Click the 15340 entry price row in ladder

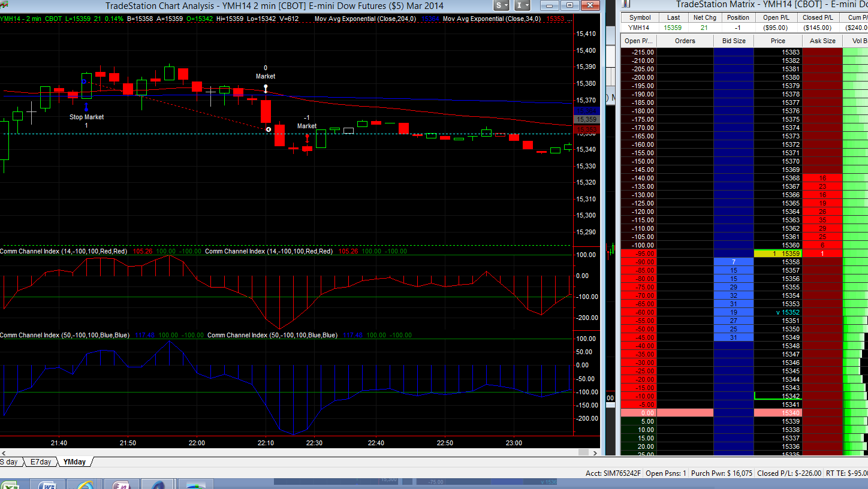777,413
